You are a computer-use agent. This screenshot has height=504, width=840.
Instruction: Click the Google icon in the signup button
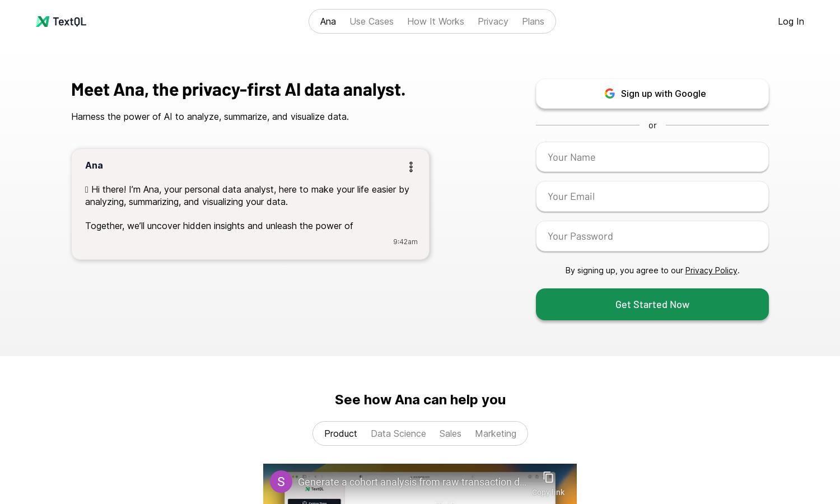610,94
